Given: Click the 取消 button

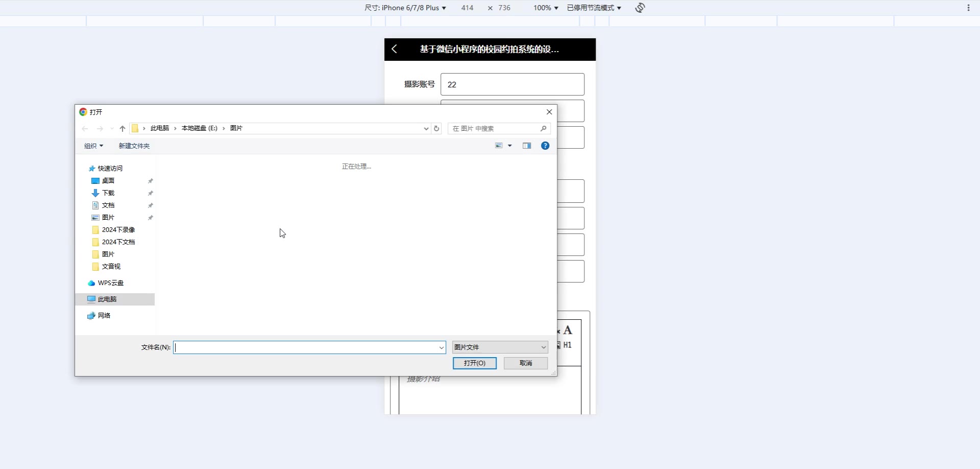Looking at the screenshot, I should [526, 363].
